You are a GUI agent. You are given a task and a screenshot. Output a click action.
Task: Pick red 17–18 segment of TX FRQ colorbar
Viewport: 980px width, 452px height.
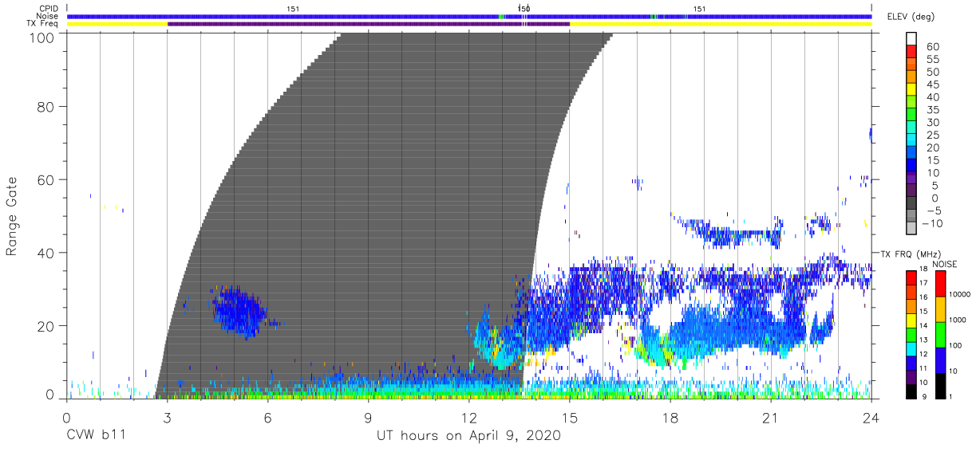(x=911, y=278)
